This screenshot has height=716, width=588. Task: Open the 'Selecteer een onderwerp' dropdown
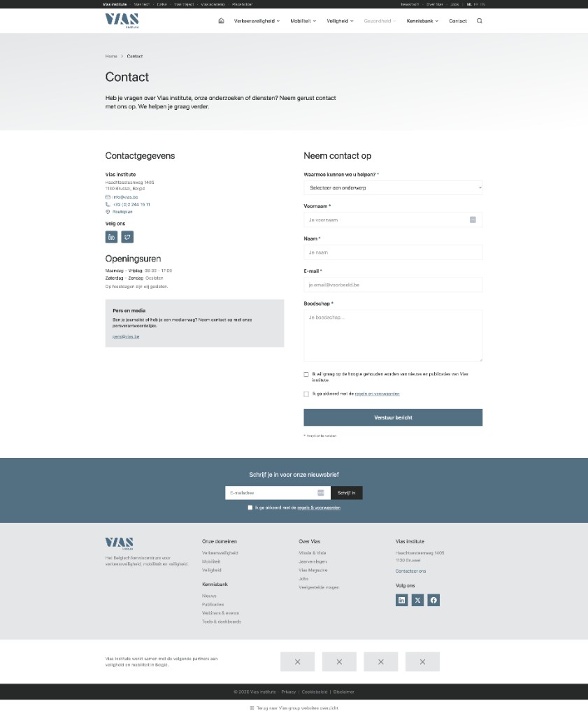point(393,187)
